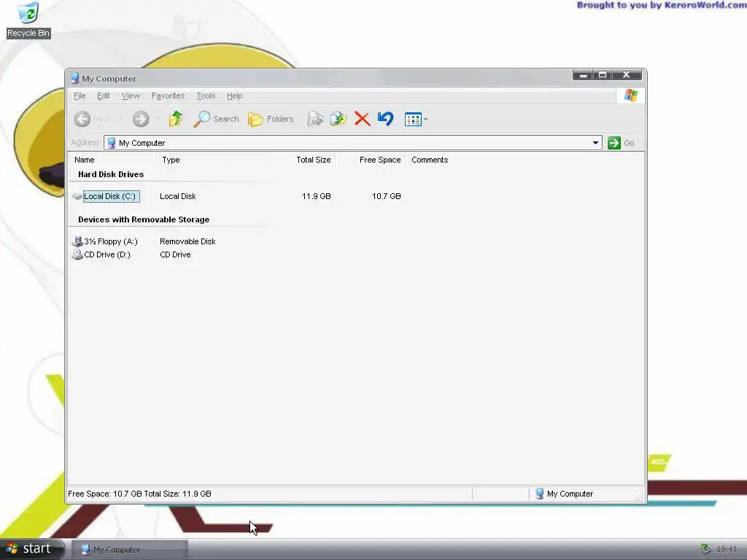Open the Start menu
Viewport: 747px width, 560px height.
pyautogui.click(x=31, y=548)
